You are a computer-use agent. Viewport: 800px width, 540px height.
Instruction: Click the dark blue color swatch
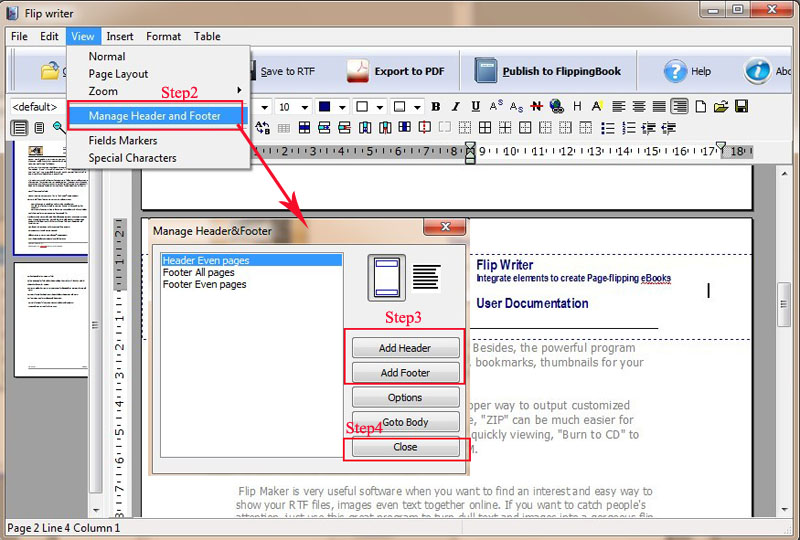pyautogui.click(x=324, y=107)
